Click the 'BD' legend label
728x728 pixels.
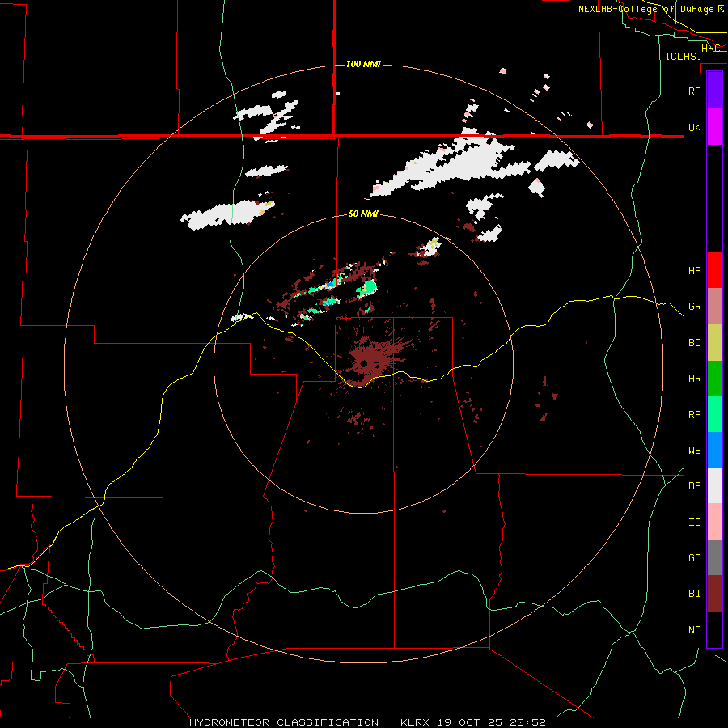(694, 343)
